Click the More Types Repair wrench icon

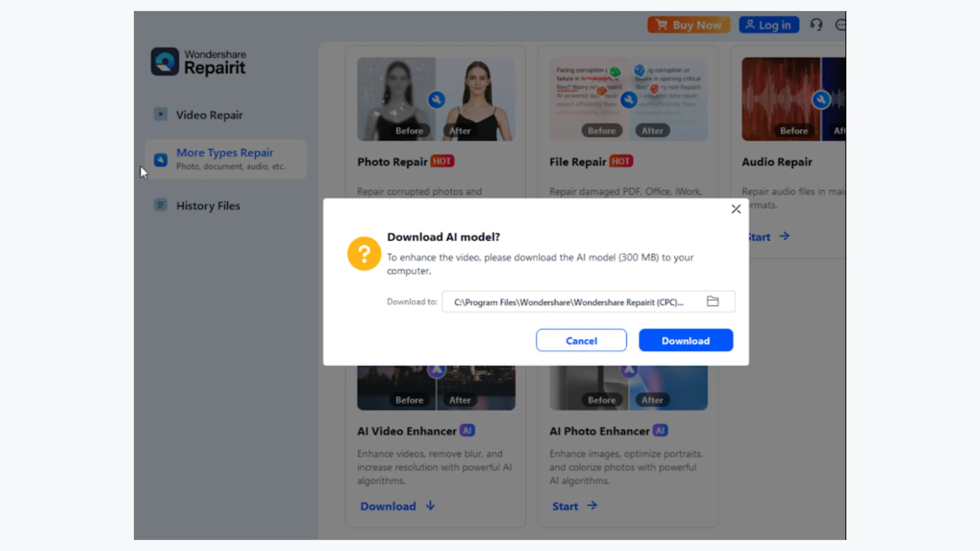tap(161, 160)
